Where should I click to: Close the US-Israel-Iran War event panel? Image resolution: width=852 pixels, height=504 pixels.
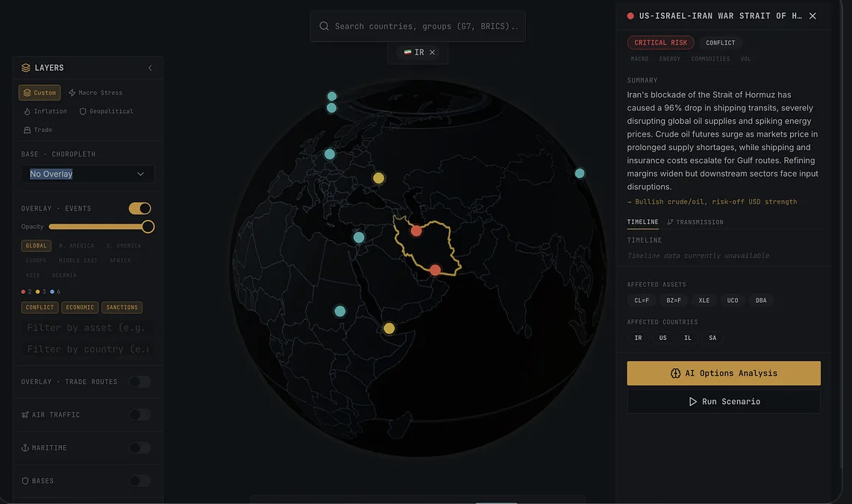[x=813, y=16]
